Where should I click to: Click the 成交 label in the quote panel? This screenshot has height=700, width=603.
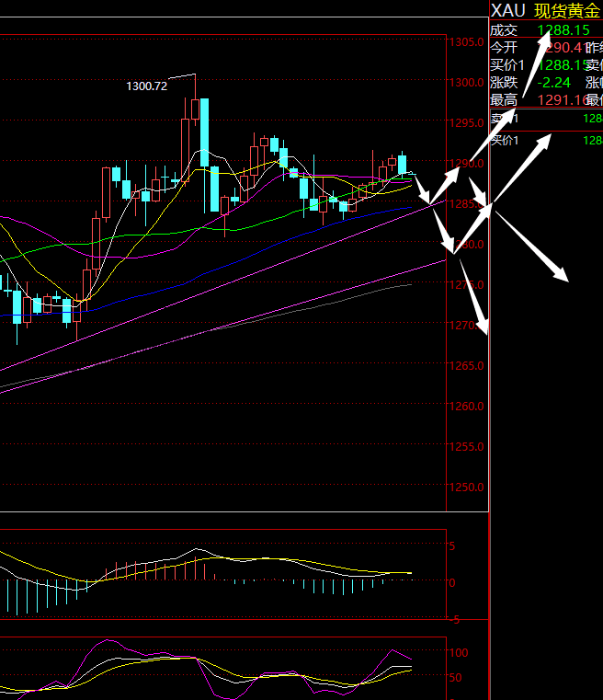[504, 30]
